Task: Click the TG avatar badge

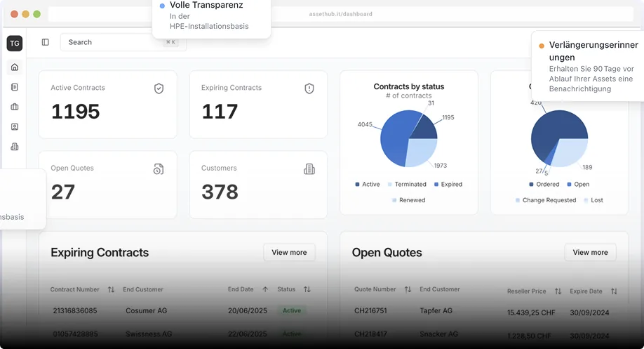Action: (x=15, y=43)
